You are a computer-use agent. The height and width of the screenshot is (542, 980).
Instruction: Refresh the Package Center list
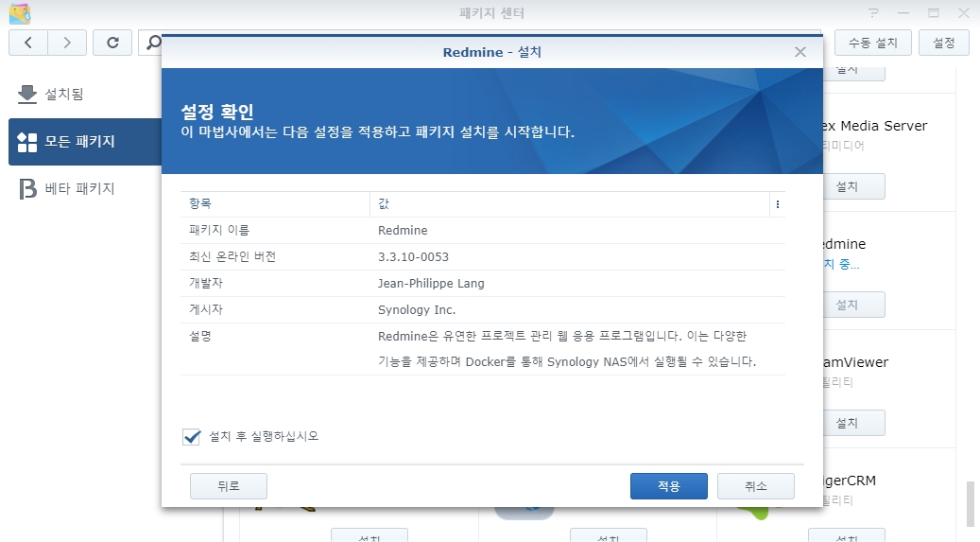click(x=112, y=43)
